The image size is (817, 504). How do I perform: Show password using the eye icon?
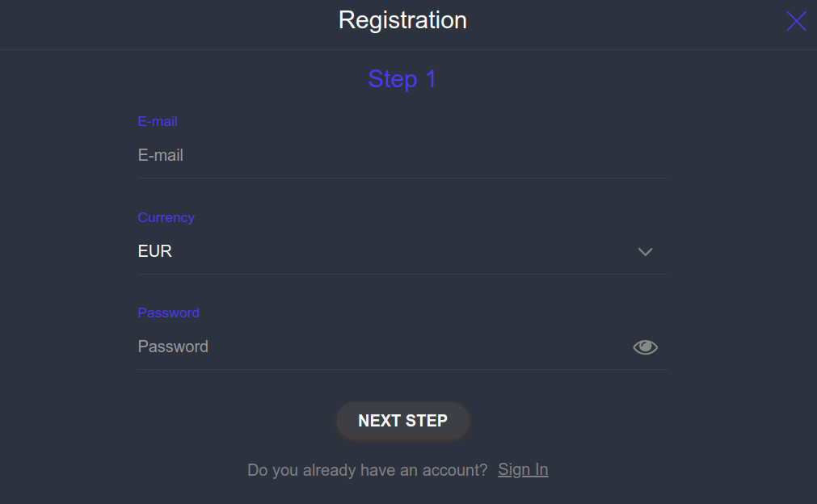pyautogui.click(x=645, y=347)
